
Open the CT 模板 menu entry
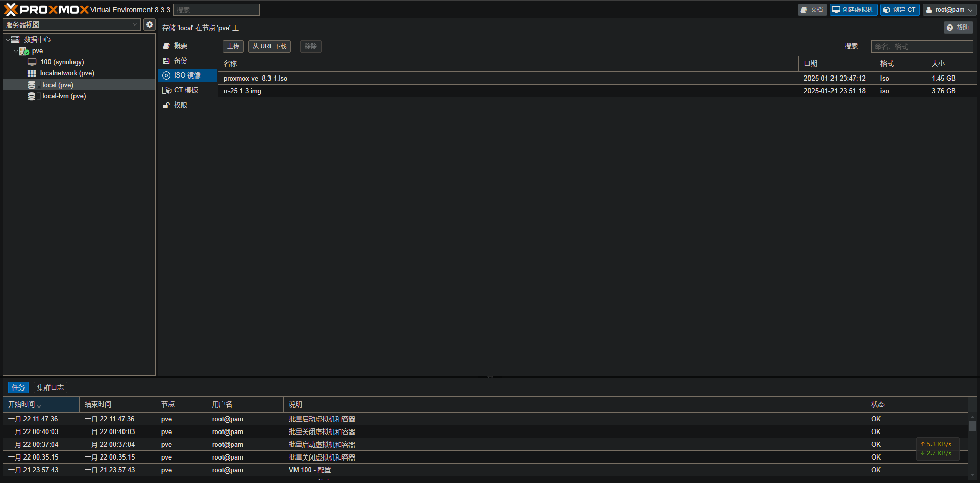(188, 90)
